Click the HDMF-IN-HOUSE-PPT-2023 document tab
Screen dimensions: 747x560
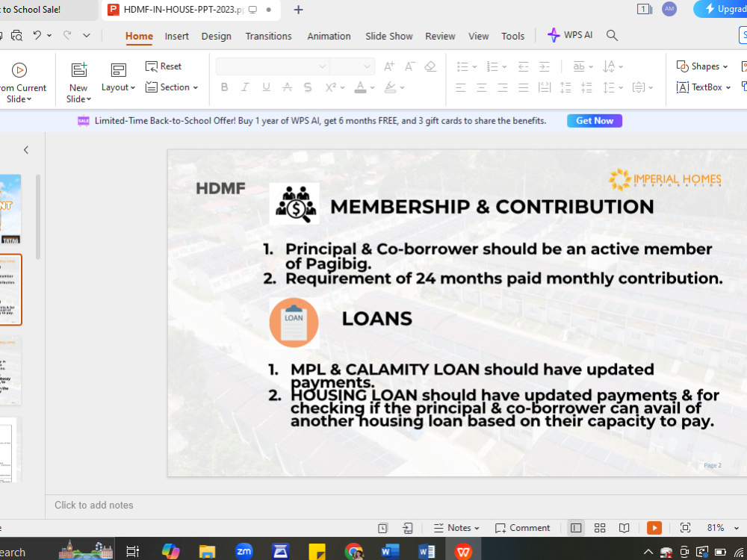click(x=190, y=10)
